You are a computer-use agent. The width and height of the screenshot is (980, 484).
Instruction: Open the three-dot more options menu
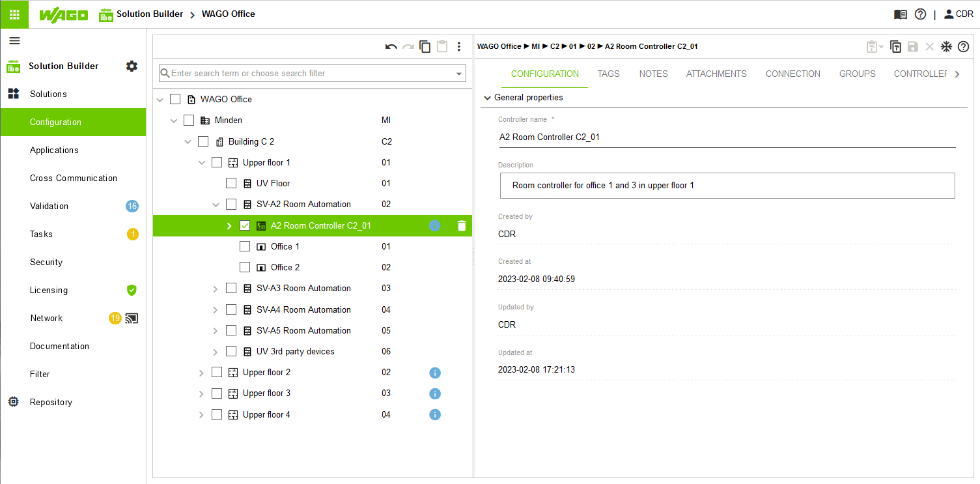tap(459, 47)
